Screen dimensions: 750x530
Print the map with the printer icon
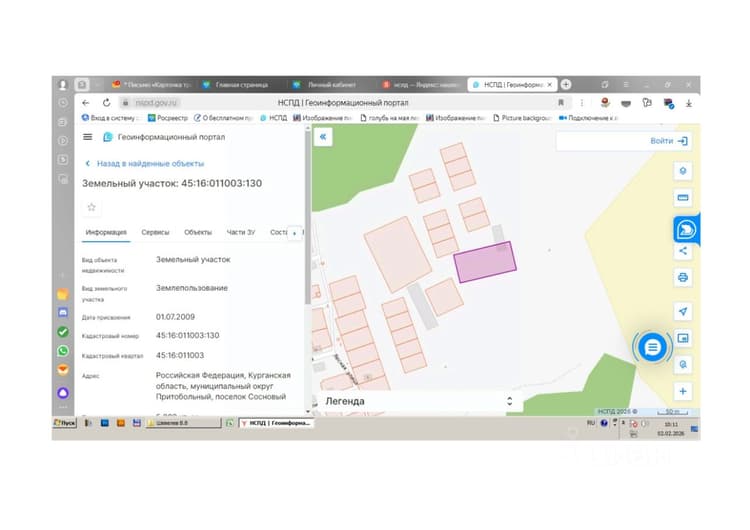click(x=683, y=277)
